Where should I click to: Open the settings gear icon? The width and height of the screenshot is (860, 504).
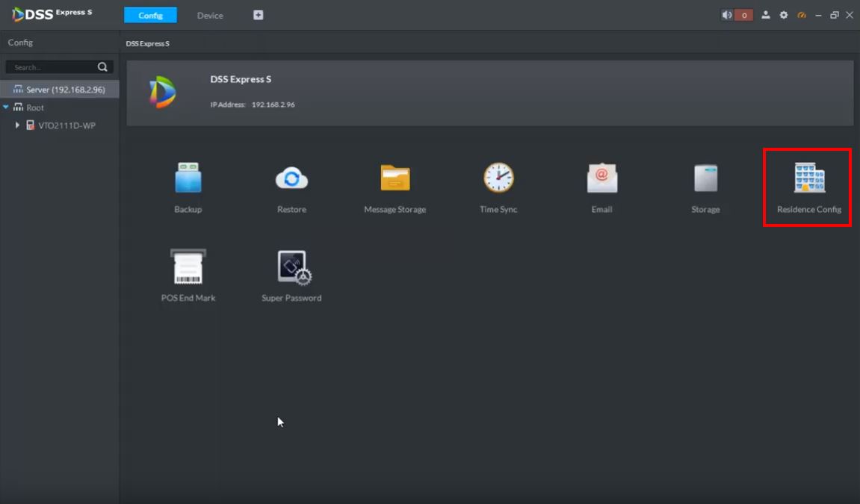pos(784,16)
